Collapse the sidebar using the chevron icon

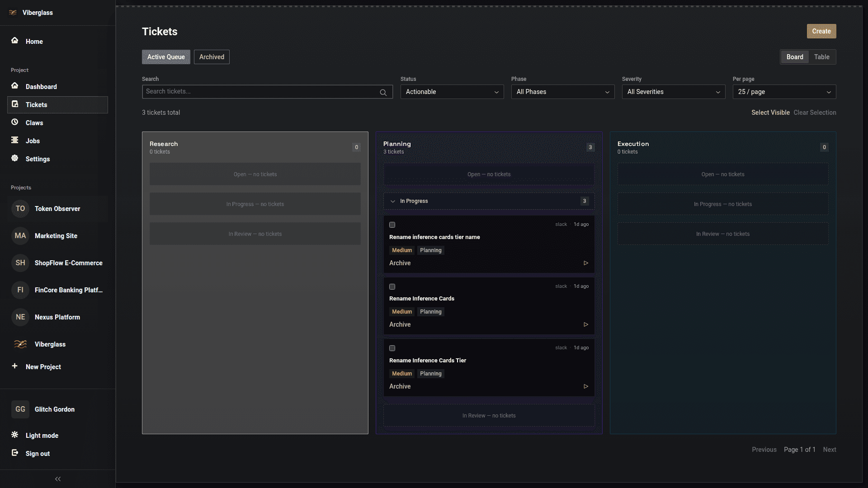(57, 479)
